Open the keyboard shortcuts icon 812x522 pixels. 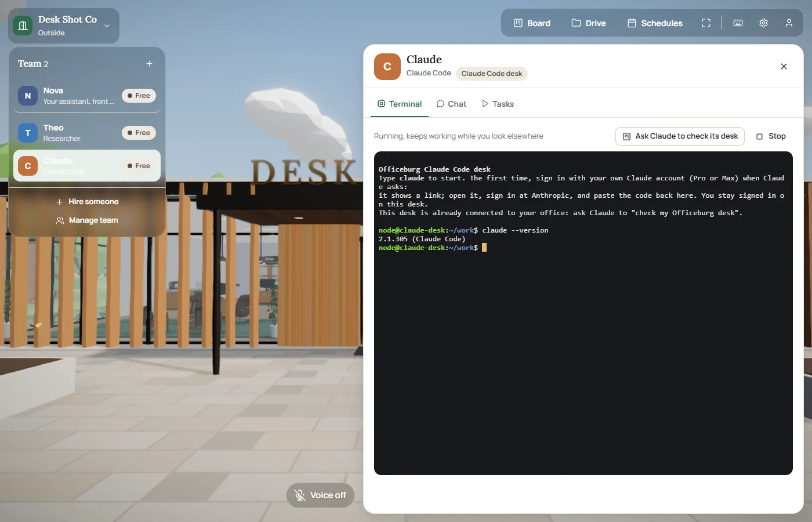[738, 23]
